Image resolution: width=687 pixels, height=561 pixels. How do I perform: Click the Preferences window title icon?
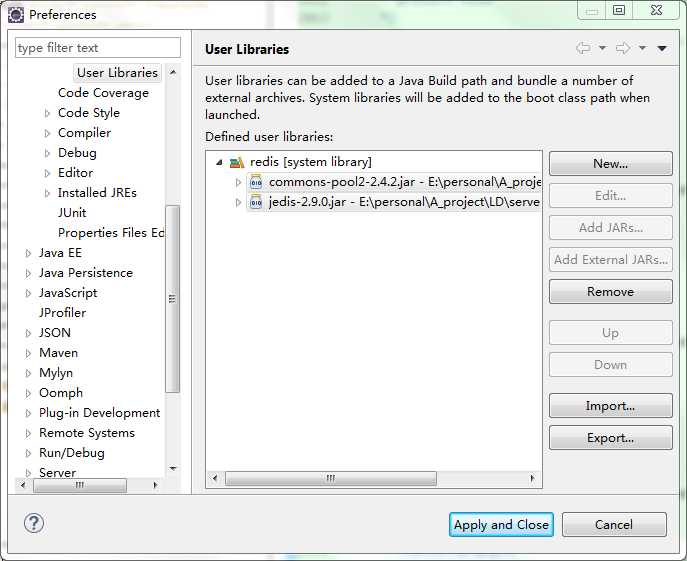tap(16, 15)
